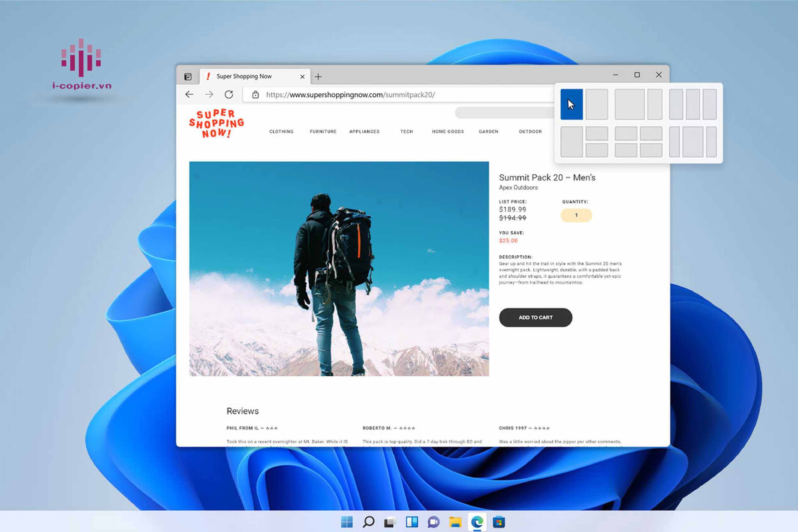The width and height of the screenshot is (798, 532).
Task: Click the browser forward arrow
Action: (x=209, y=94)
